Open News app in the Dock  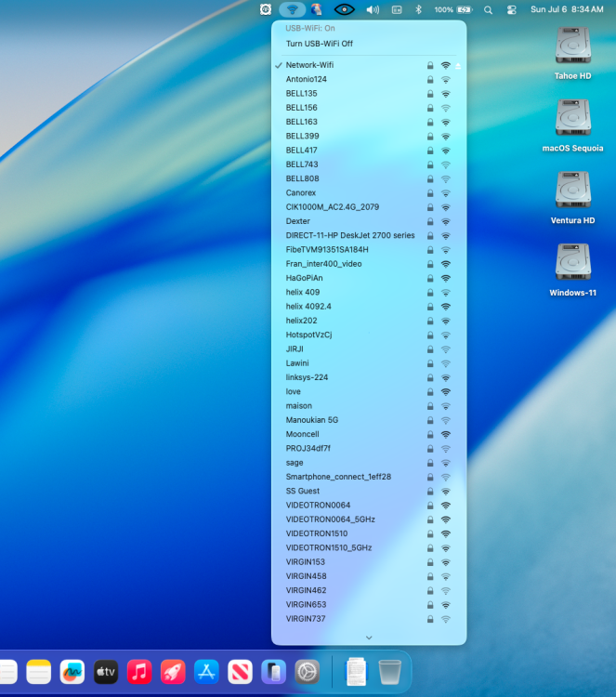pos(240,672)
